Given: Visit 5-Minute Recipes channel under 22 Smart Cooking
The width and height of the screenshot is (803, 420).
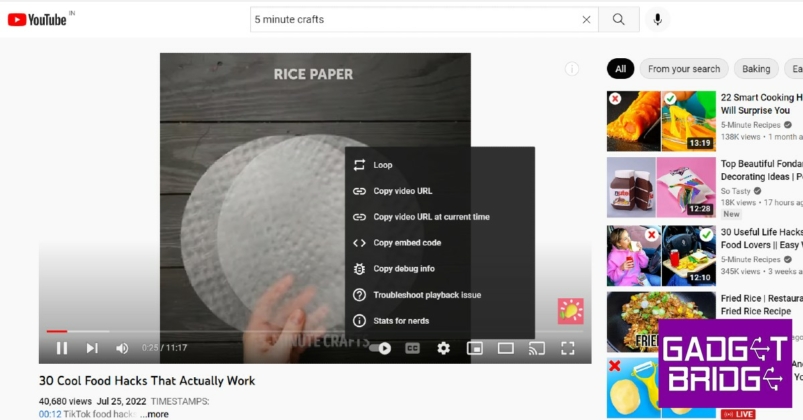Looking at the screenshot, I should pos(750,125).
